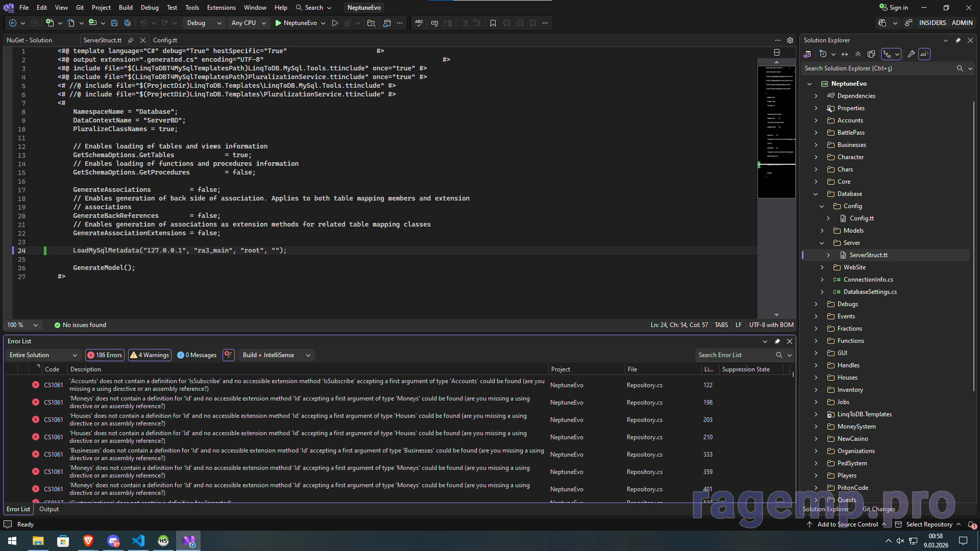Click Show All Files icon in Solution Explorer
Viewport: 980px width, 551px height.
tap(871, 54)
